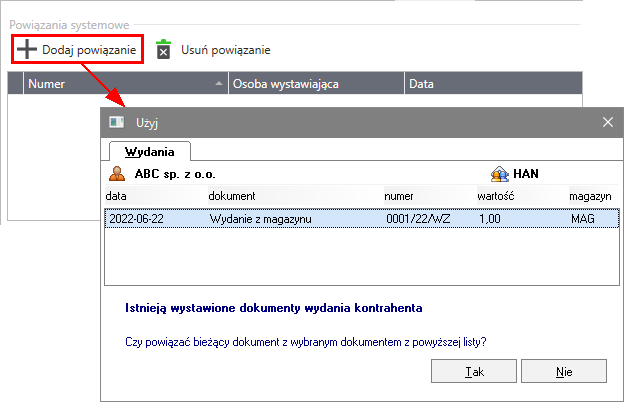
Task: Select the row dated 2022-06-22
Action: point(362,219)
